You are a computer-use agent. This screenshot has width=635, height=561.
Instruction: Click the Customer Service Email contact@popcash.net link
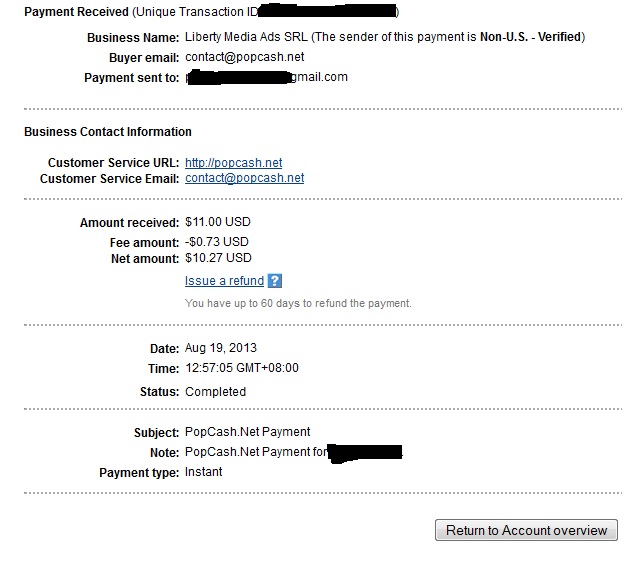(245, 178)
